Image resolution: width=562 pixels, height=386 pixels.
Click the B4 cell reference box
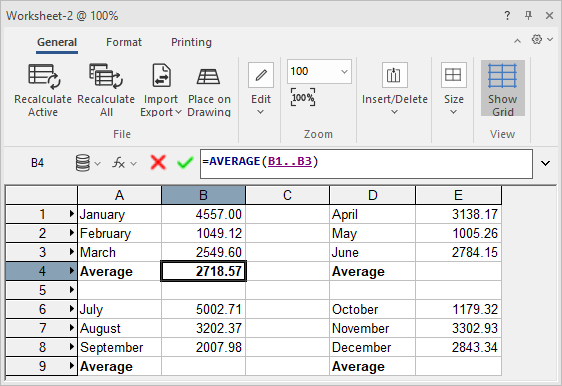click(x=37, y=163)
